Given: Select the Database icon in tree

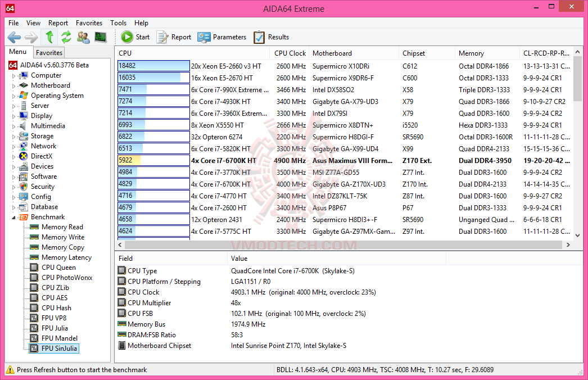Looking at the screenshot, I should [x=24, y=207].
